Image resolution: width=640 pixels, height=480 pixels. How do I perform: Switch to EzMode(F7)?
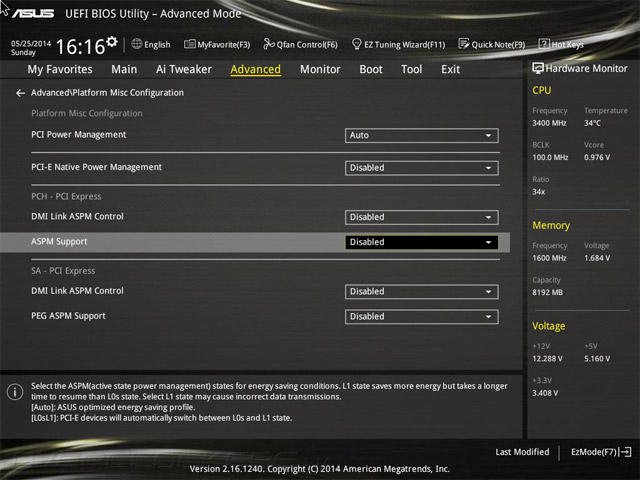[594, 452]
